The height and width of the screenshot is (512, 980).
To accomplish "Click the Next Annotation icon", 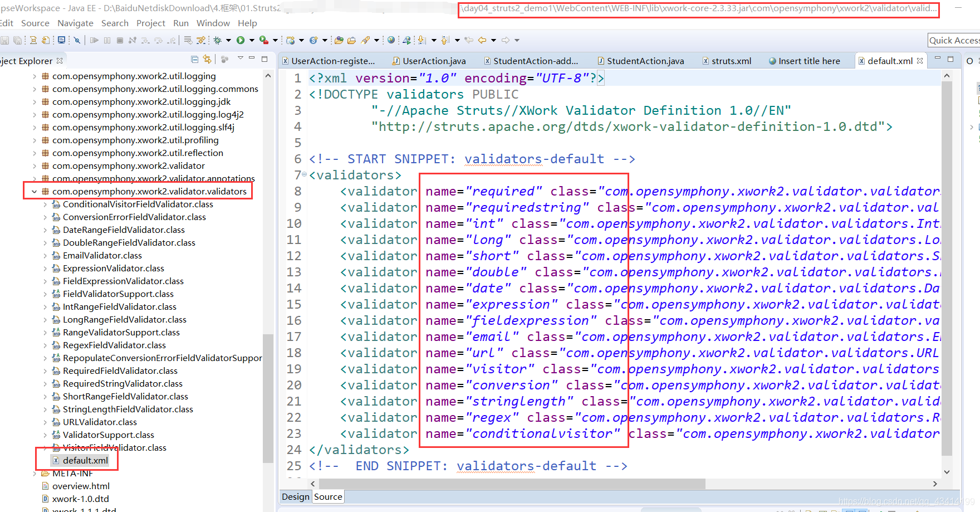I will [x=422, y=40].
